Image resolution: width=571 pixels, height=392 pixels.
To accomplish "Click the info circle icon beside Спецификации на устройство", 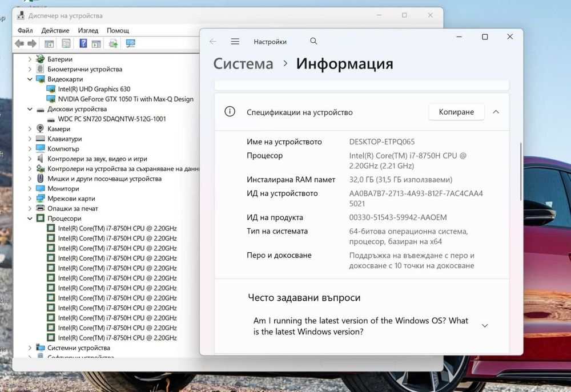I will 230,111.
